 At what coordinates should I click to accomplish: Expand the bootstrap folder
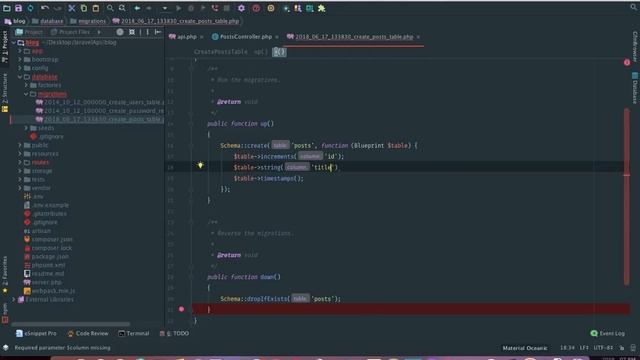pos(20,60)
